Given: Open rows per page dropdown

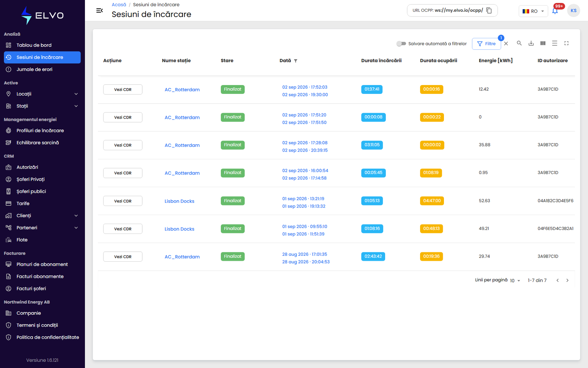Looking at the screenshot, I should (515, 280).
